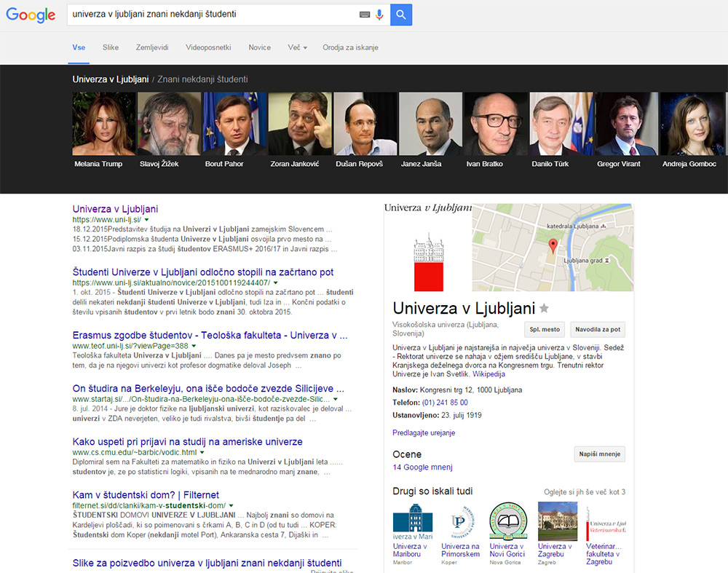
Task: Click the Google logo
Action: point(31,15)
